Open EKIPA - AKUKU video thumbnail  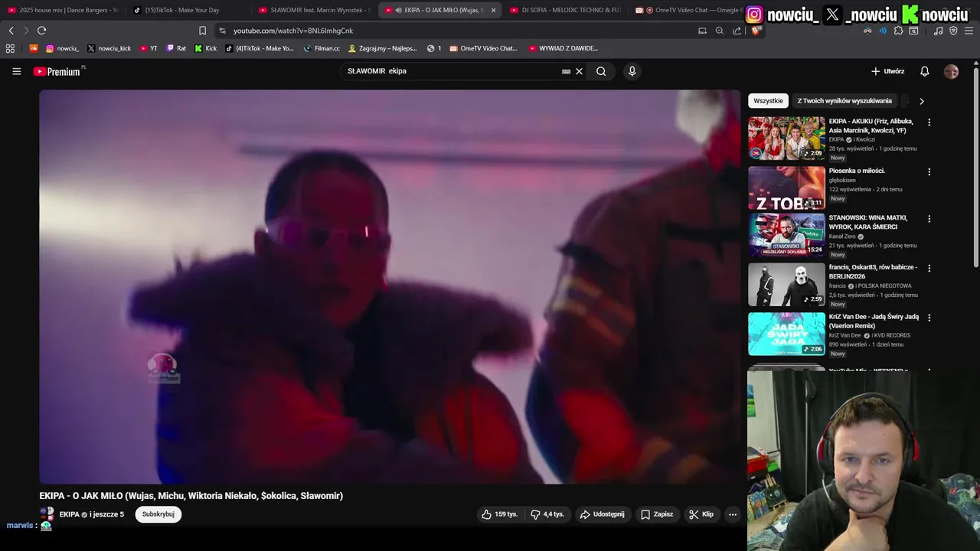786,138
